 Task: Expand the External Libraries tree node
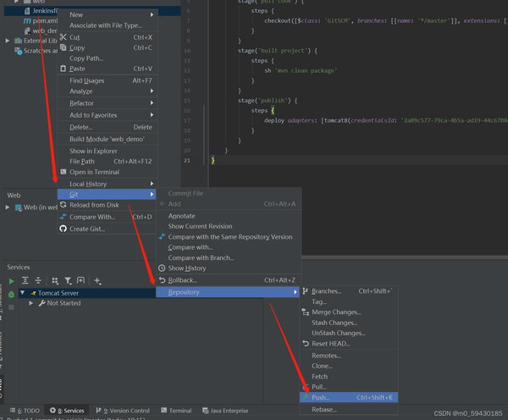coord(8,41)
